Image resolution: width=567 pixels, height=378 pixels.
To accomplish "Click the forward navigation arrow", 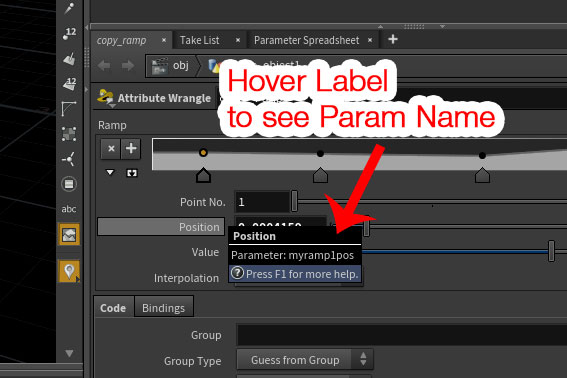I will coord(128,66).
